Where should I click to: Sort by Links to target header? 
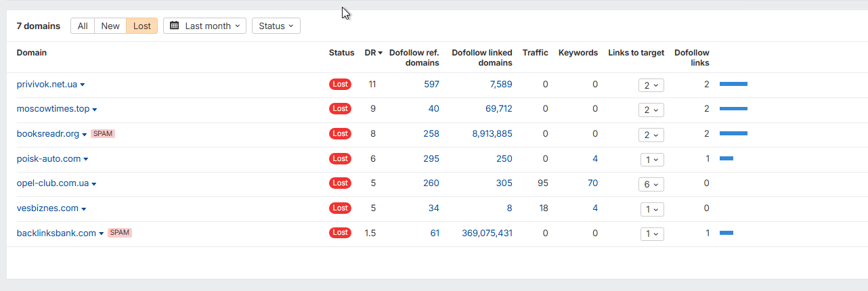pyautogui.click(x=636, y=53)
